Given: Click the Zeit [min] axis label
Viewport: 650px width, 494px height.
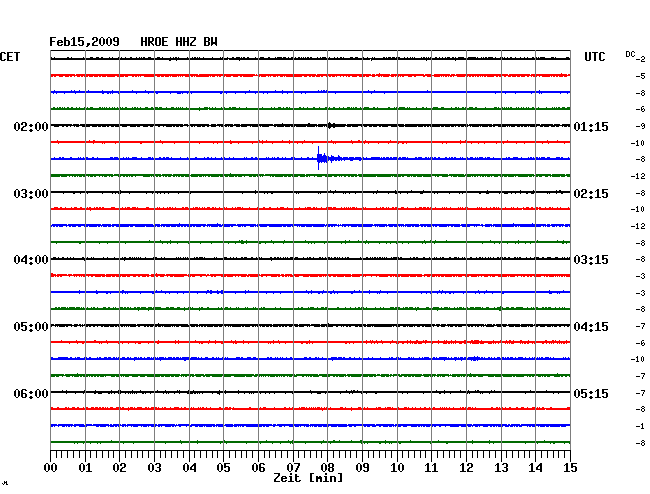Looking at the screenshot, I should 308,478.
